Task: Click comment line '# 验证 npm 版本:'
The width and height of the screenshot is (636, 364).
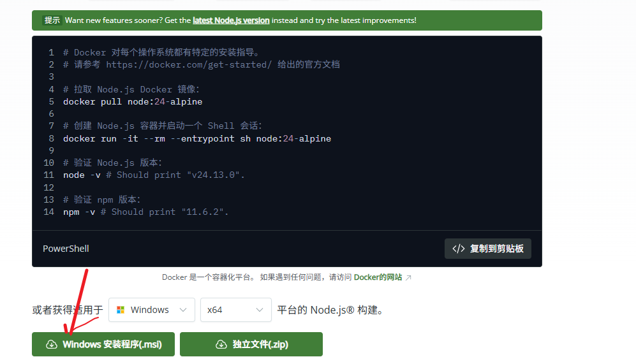Action: click(x=102, y=200)
